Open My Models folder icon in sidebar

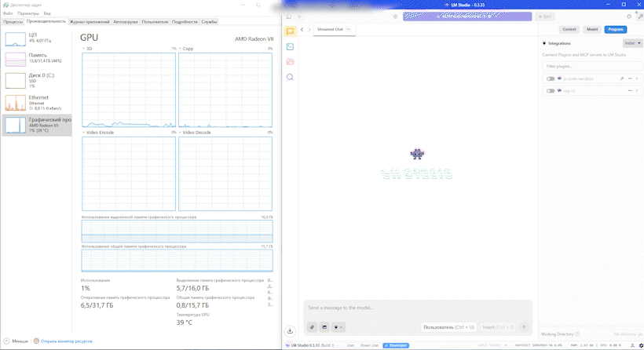290,62
